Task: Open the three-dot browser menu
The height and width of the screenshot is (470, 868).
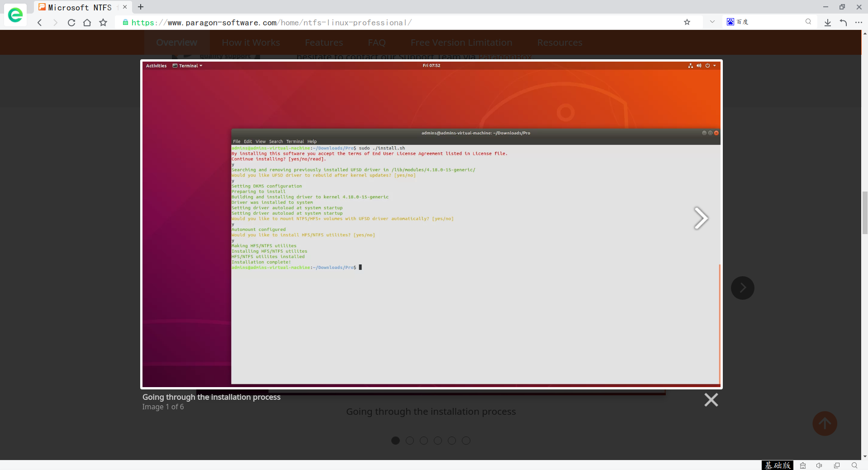Action: pos(859,23)
